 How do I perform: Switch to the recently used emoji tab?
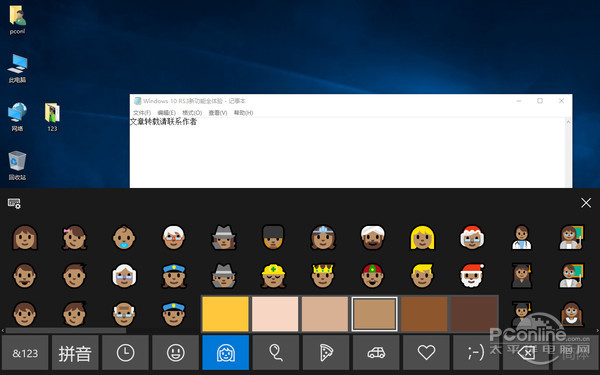tap(126, 353)
